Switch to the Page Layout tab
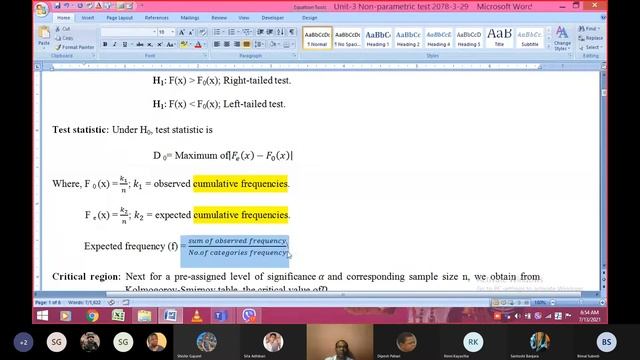This screenshot has height=360, width=640. (x=120, y=18)
